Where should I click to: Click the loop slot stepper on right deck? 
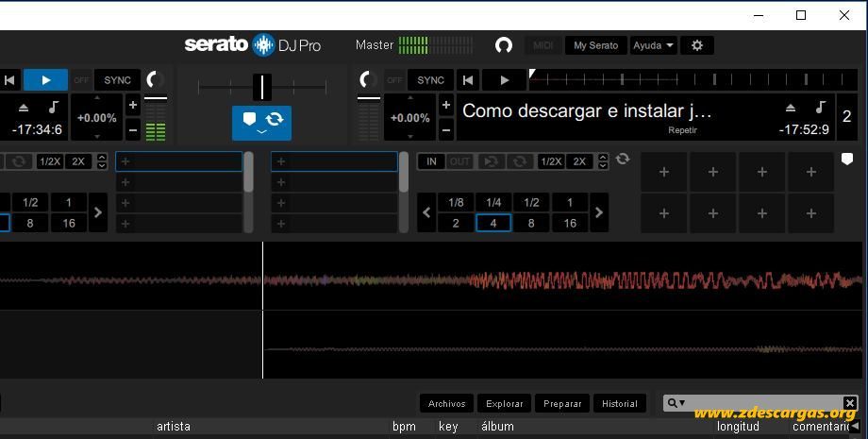[604, 161]
